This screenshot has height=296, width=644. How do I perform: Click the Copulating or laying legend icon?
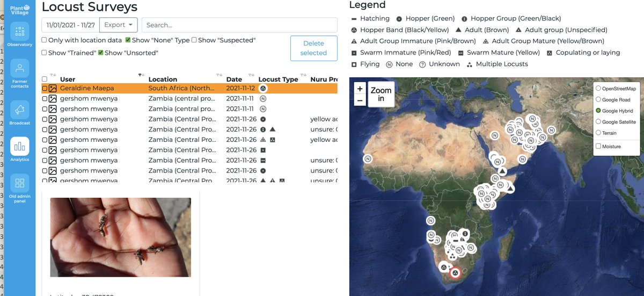click(550, 53)
